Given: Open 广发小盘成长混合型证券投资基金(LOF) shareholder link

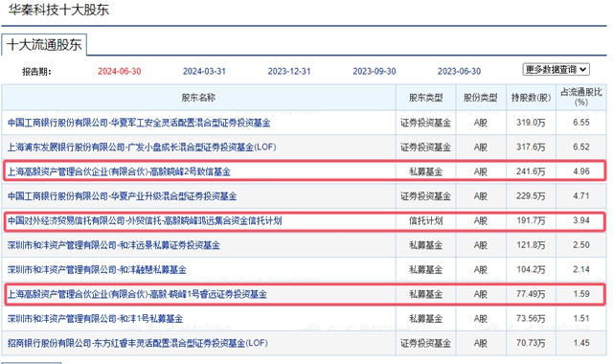Looking at the screenshot, I should [142, 148].
